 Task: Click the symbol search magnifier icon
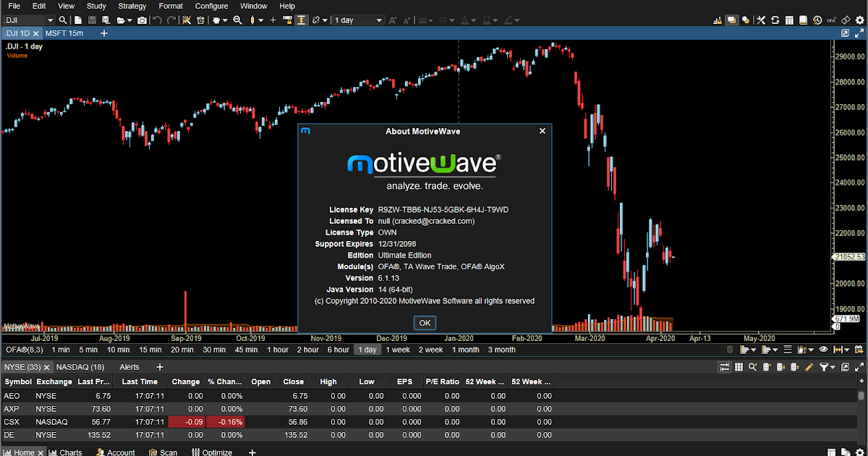coord(63,20)
